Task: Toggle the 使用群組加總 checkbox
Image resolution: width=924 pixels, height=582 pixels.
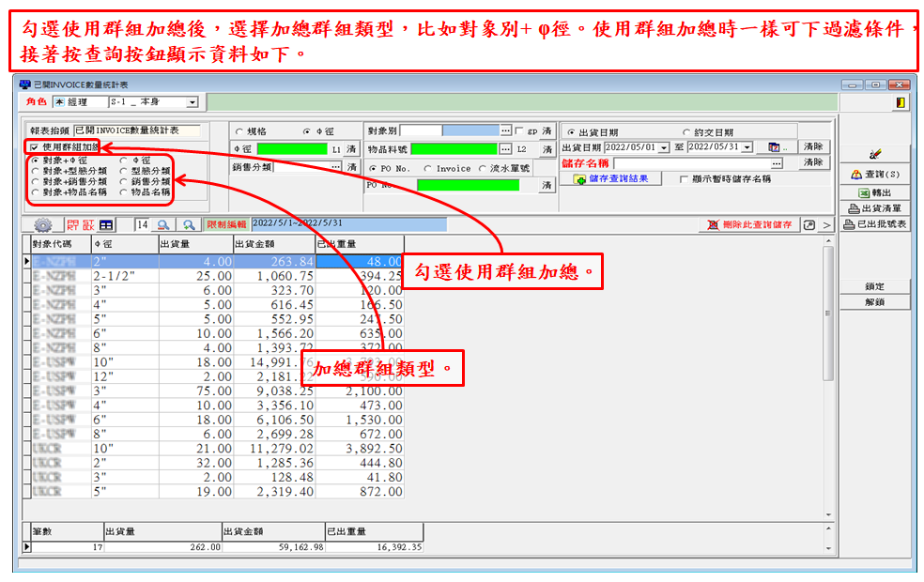Action: pos(35,147)
